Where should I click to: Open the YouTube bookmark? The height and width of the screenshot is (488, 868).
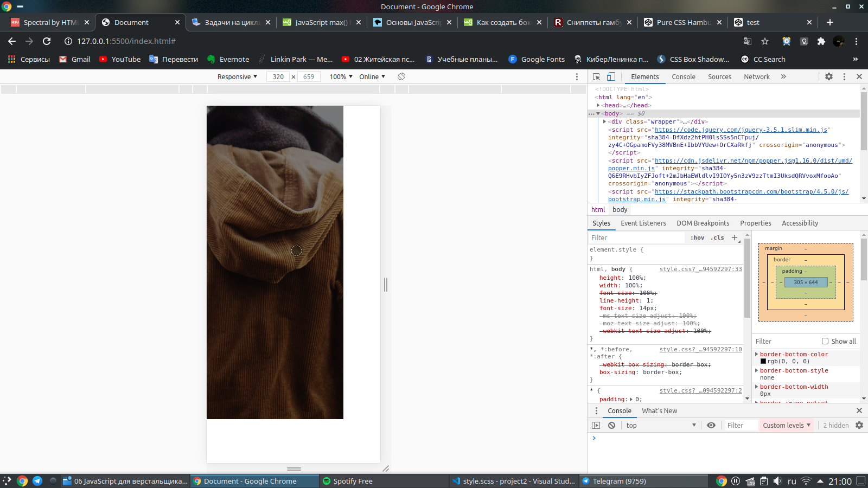[120, 59]
